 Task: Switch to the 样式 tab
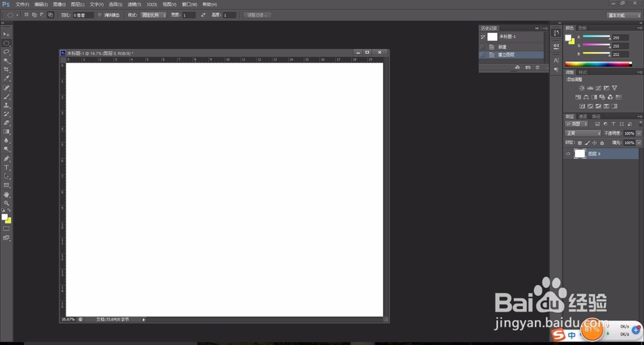coord(583,72)
